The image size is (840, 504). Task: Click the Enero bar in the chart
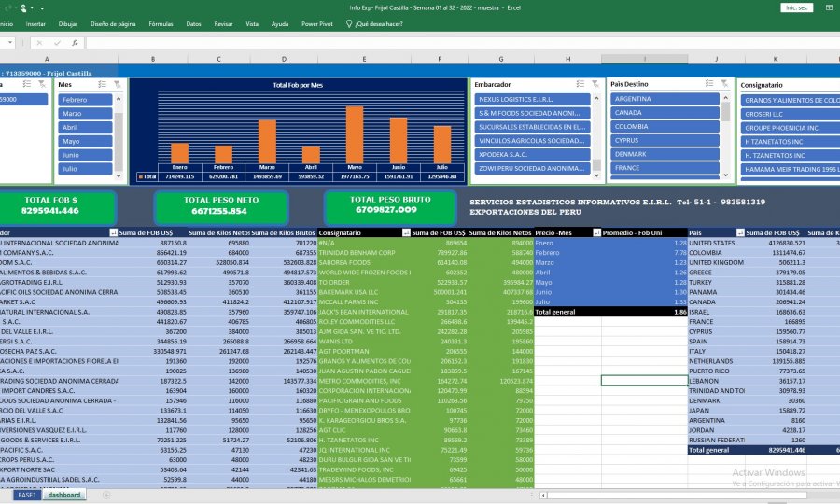pyautogui.click(x=180, y=153)
